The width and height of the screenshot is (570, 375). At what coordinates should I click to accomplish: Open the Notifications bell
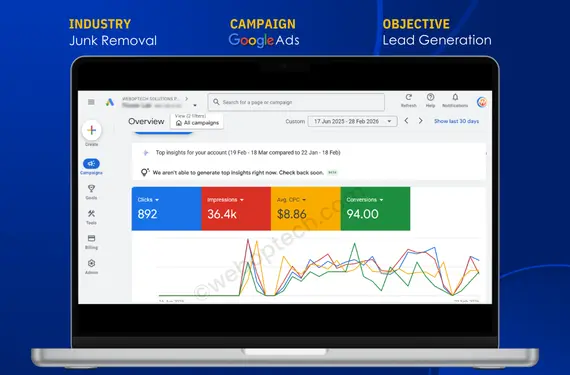[455, 97]
